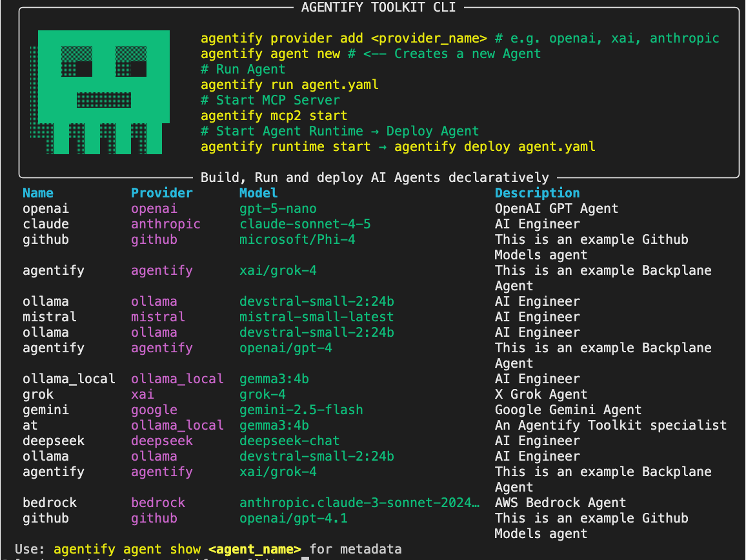This screenshot has height=560, width=746.
Task: Click the '<provider_name>' placeholder in banner
Action: pyautogui.click(x=429, y=38)
